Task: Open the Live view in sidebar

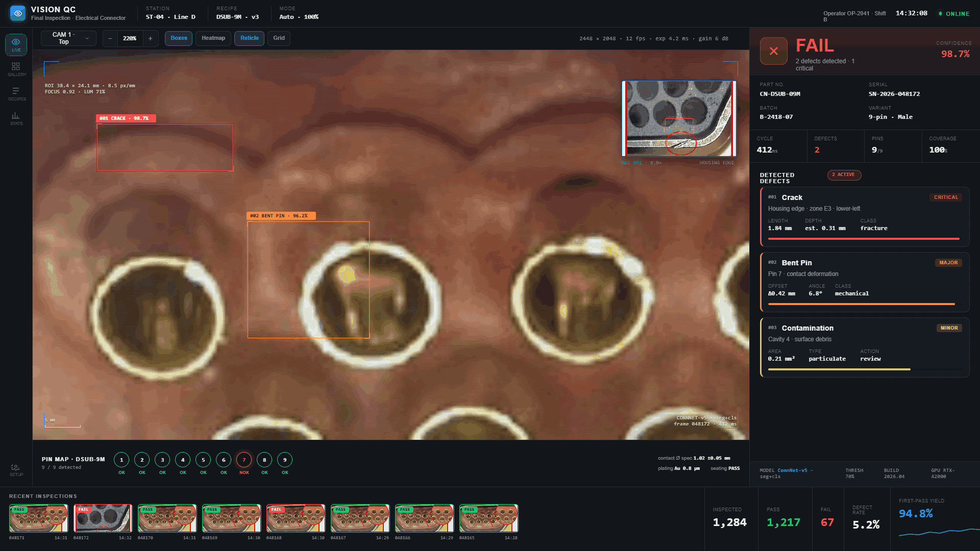Action: pyautogui.click(x=16, y=45)
